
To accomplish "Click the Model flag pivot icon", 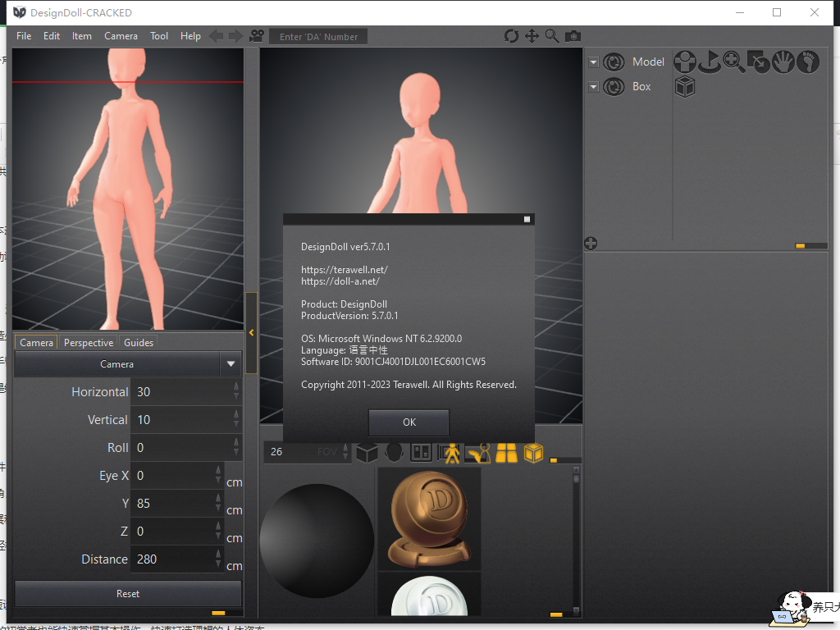I will 710,62.
